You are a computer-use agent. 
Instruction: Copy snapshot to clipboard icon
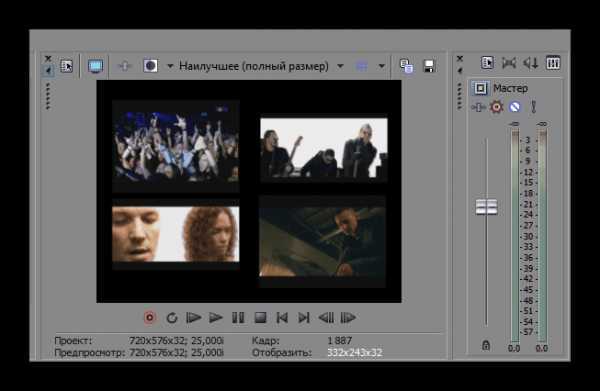pos(406,66)
